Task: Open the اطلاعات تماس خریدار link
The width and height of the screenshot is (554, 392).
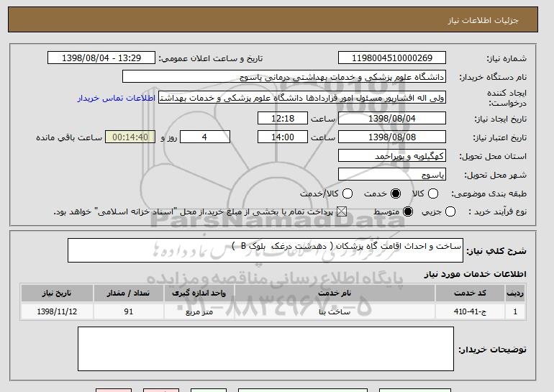Action: point(117,98)
